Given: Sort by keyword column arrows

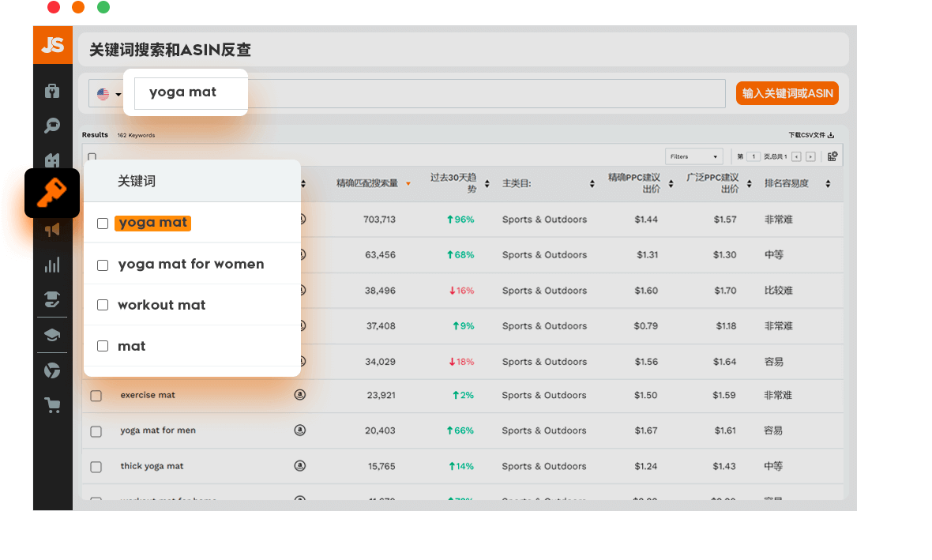Looking at the screenshot, I should (x=303, y=184).
